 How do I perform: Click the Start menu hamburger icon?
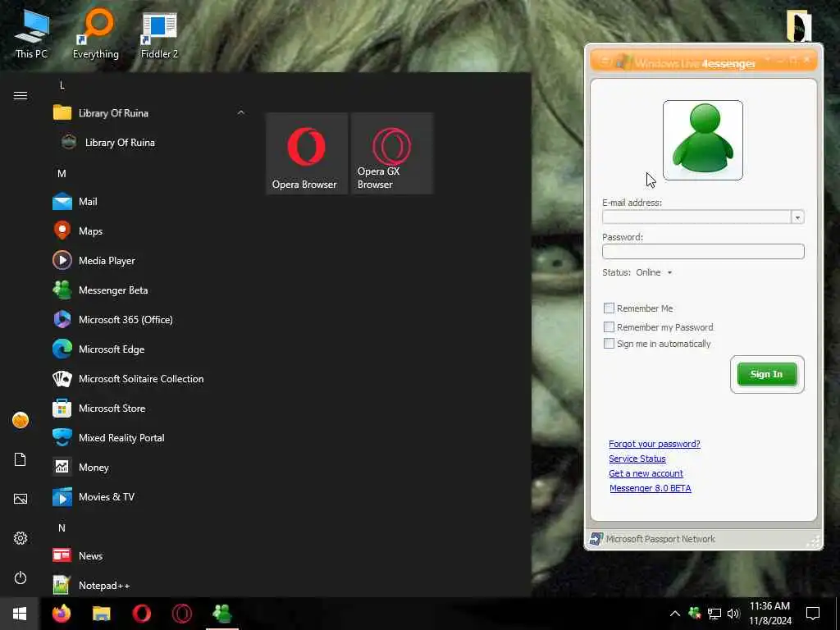point(21,95)
